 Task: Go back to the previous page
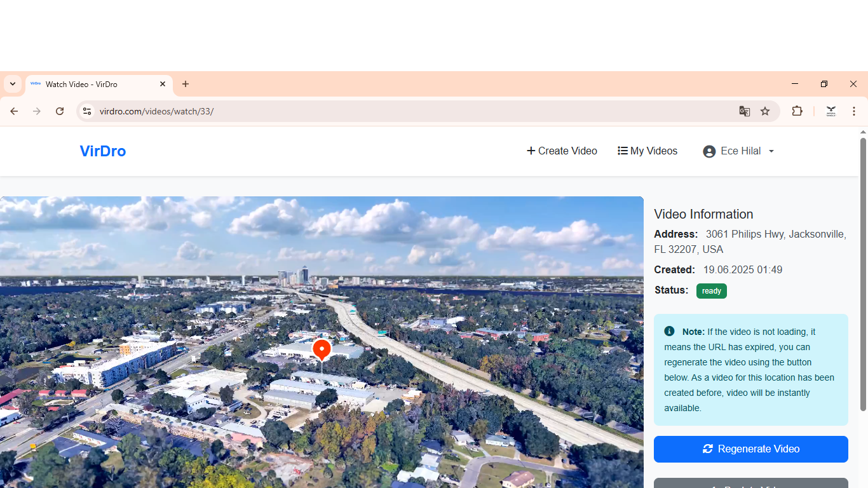(14, 111)
